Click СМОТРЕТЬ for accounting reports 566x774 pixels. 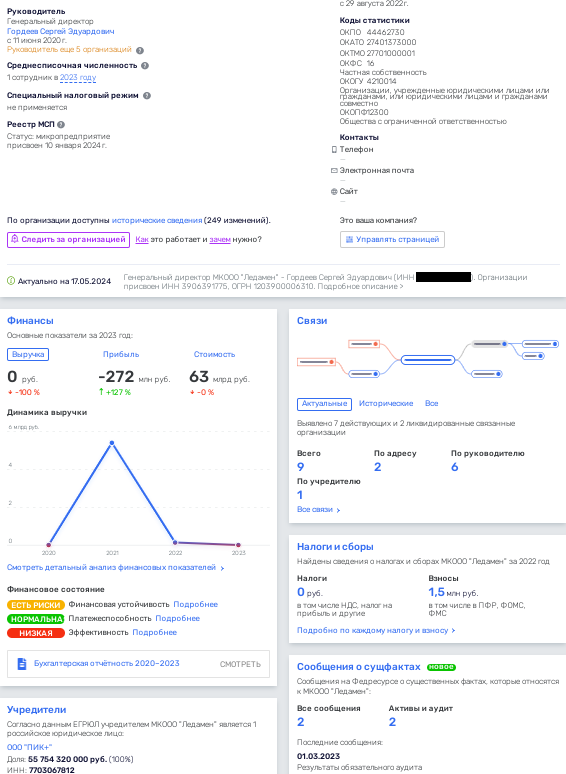(240, 664)
